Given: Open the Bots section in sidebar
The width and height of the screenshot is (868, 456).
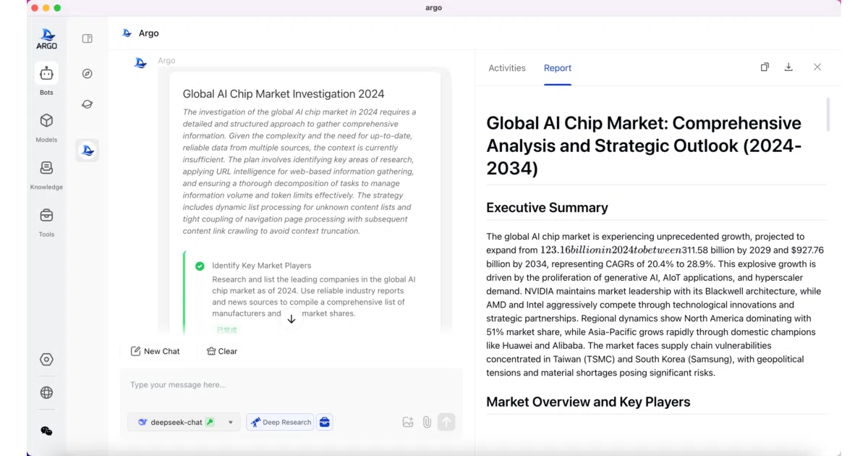Looking at the screenshot, I should 46,78.
